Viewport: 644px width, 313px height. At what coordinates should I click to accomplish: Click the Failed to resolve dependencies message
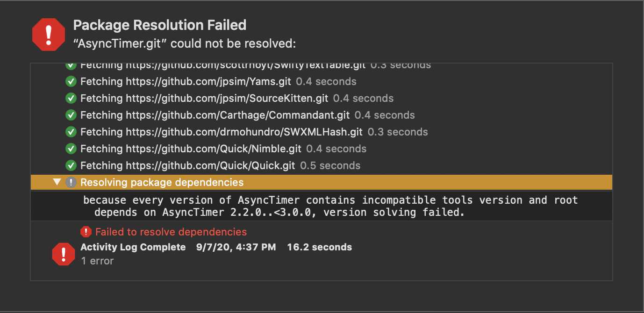(x=170, y=231)
